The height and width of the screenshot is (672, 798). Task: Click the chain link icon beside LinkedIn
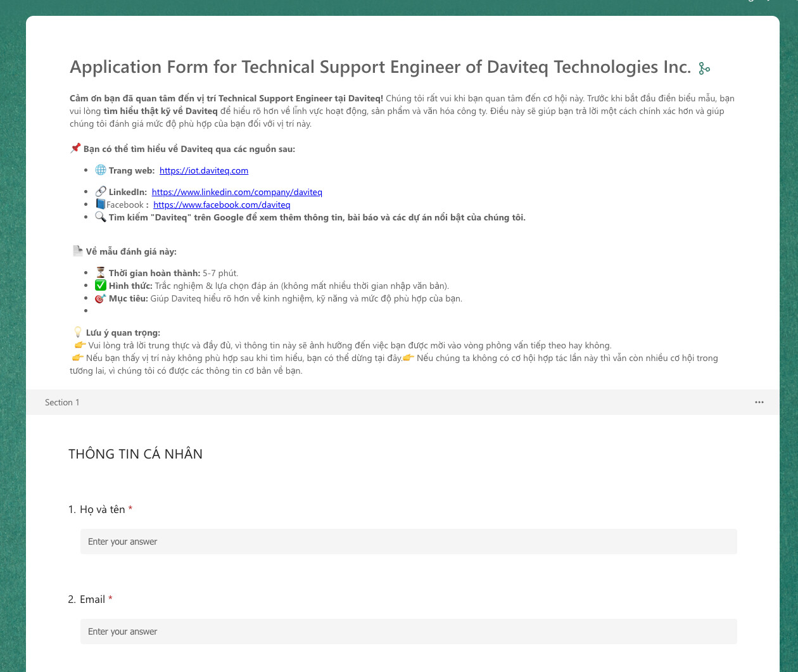pos(101,191)
